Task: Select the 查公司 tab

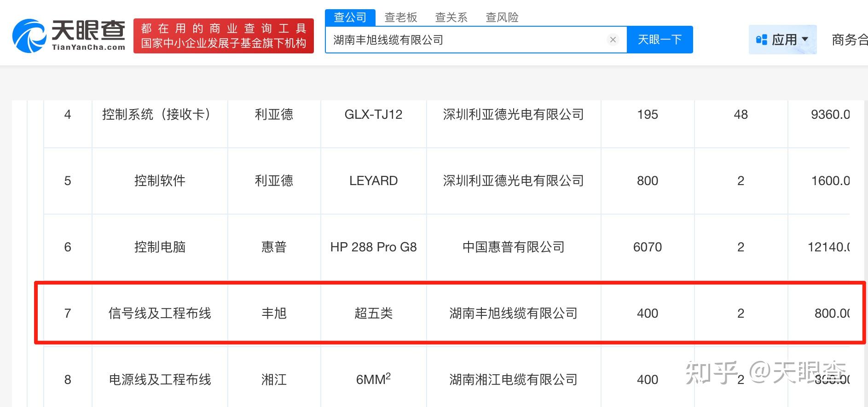Action: coord(350,17)
